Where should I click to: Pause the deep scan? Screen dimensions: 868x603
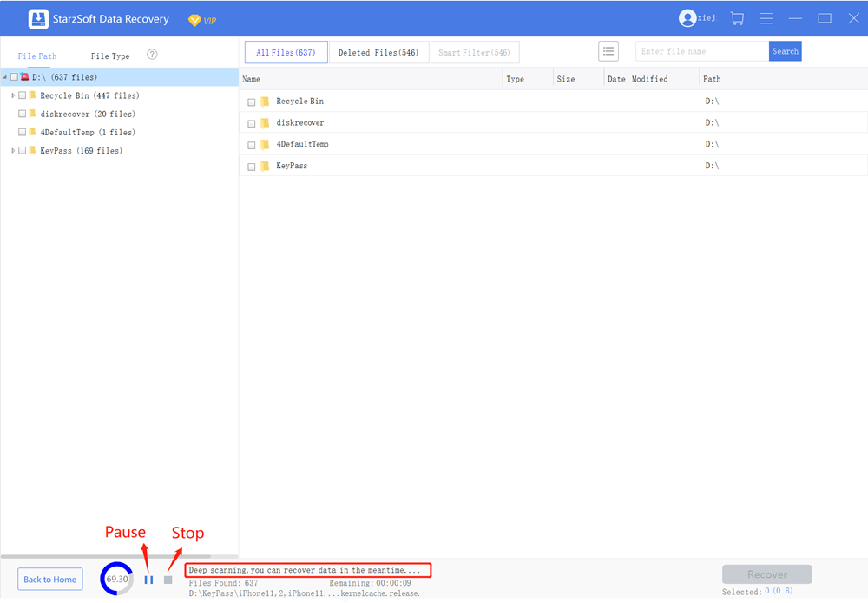[x=148, y=580]
